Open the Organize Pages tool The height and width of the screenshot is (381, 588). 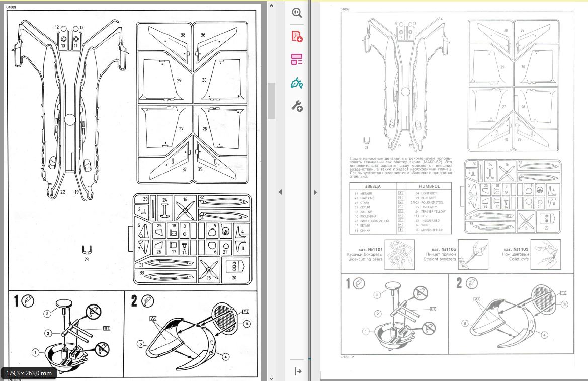(x=297, y=59)
